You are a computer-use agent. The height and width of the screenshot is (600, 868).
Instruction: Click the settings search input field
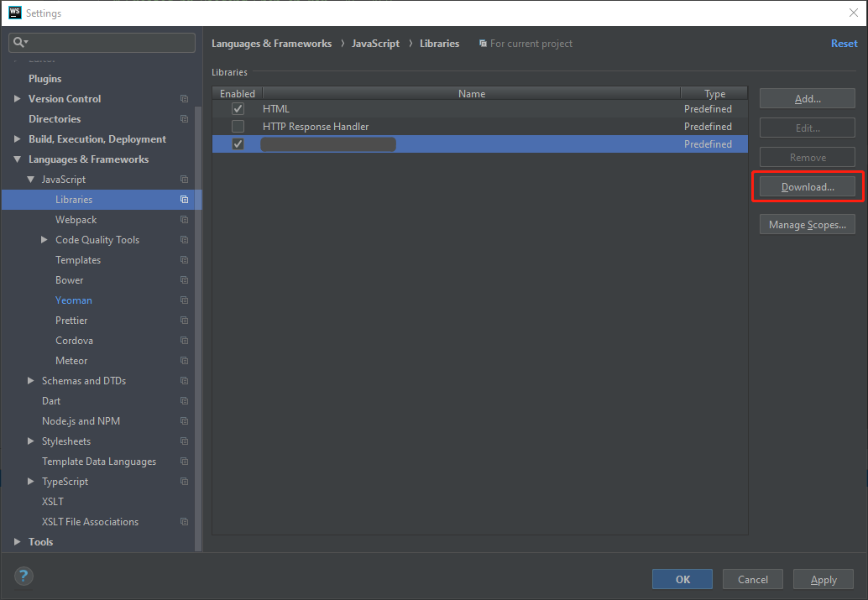[x=102, y=43]
